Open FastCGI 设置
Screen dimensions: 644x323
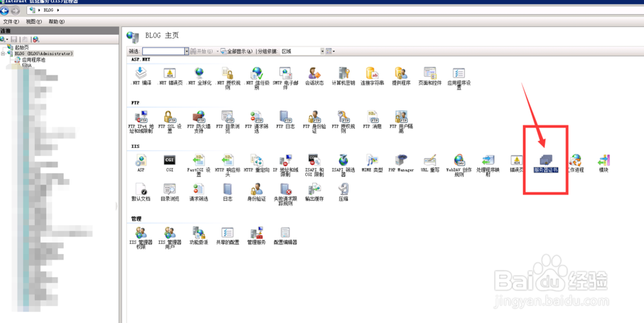tap(199, 165)
